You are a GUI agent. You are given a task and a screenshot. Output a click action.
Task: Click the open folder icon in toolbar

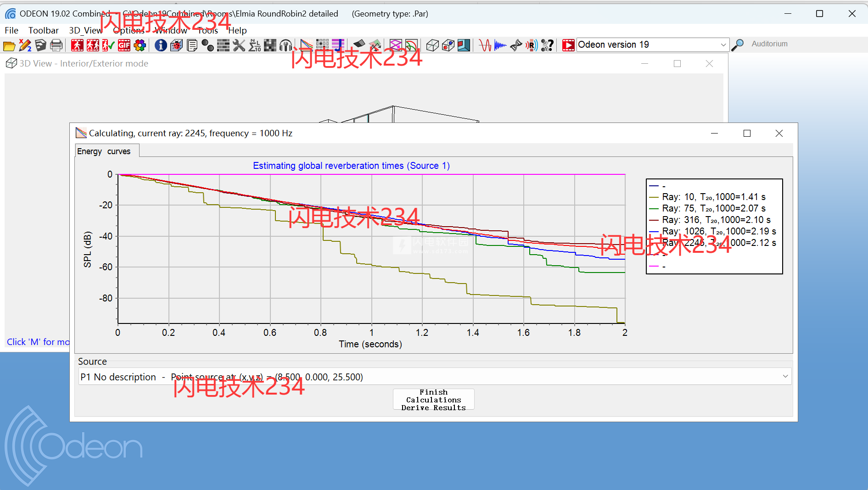(9, 45)
